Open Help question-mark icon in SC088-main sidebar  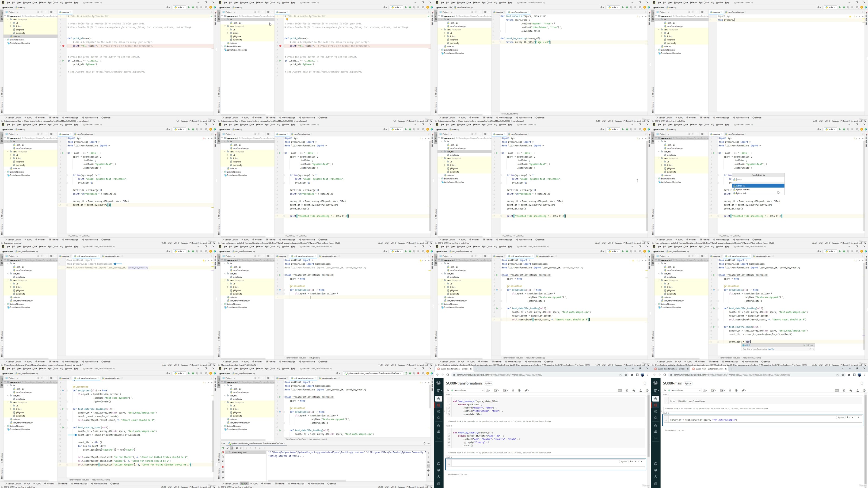point(656,464)
